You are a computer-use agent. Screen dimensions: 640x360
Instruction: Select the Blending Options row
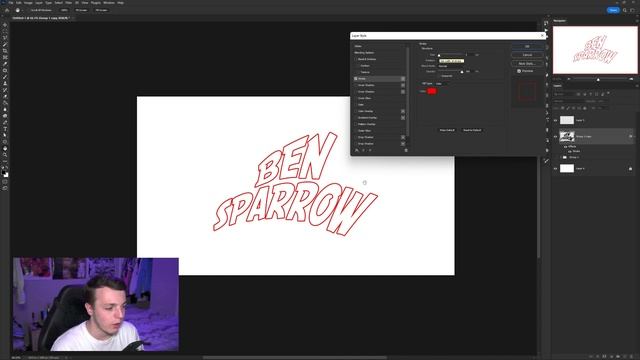click(380, 53)
